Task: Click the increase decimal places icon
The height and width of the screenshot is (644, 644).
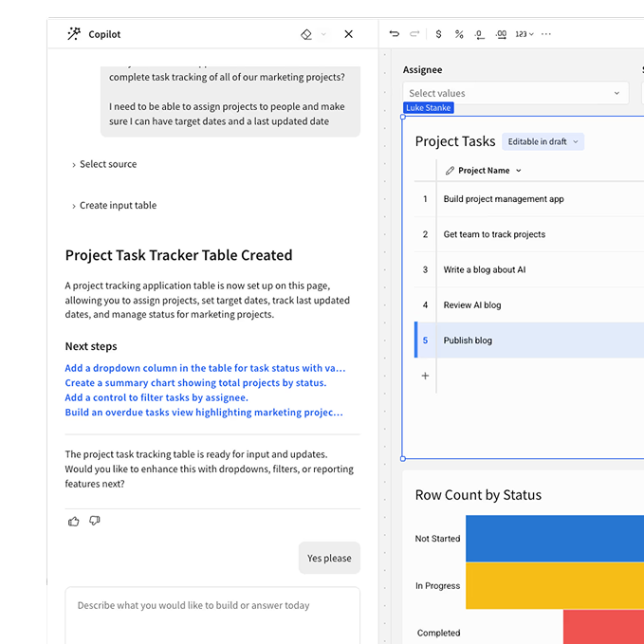Action: coord(501,34)
